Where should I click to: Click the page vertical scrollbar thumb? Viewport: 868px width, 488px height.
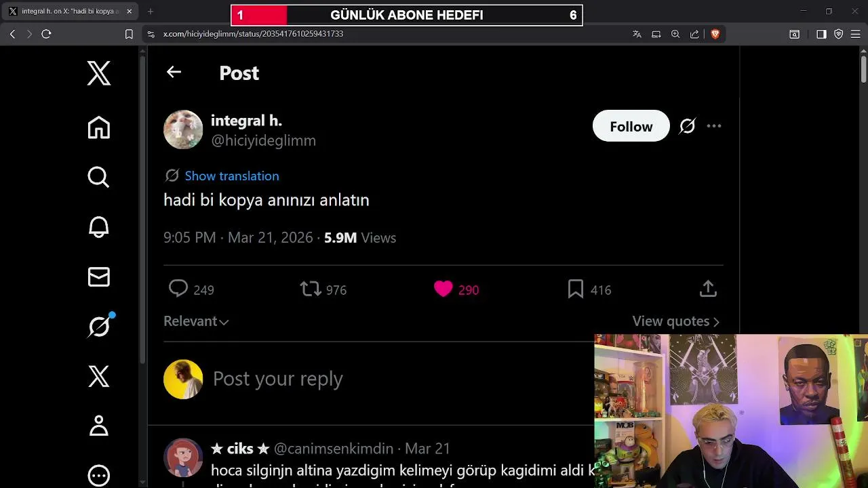[863, 69]
